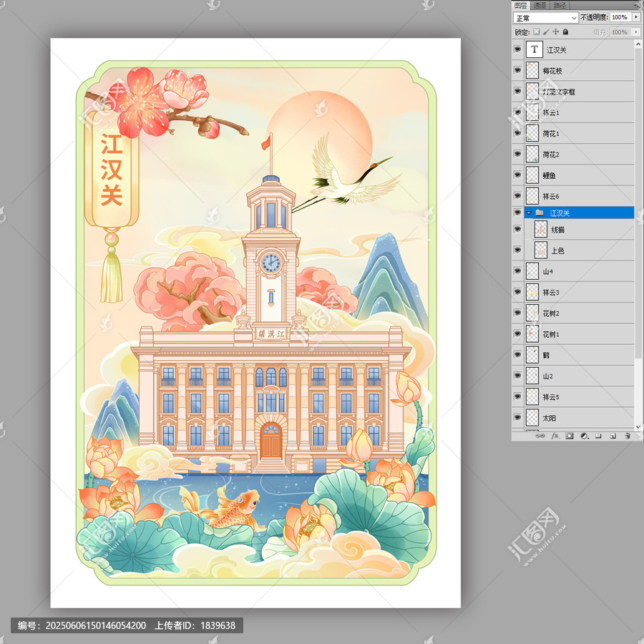Screen dimensions: 644x644
Task: Lock image pixels with the brush icon
Action: (546, 31)
